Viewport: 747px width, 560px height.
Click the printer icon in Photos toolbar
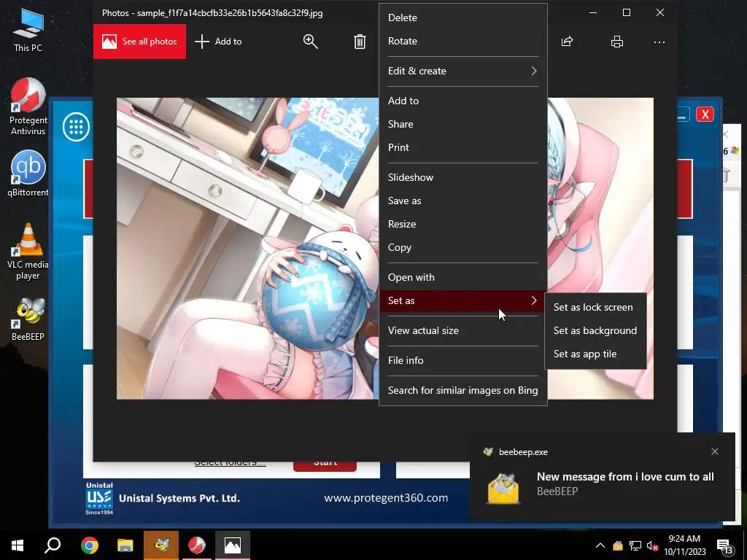pos(617,42)
